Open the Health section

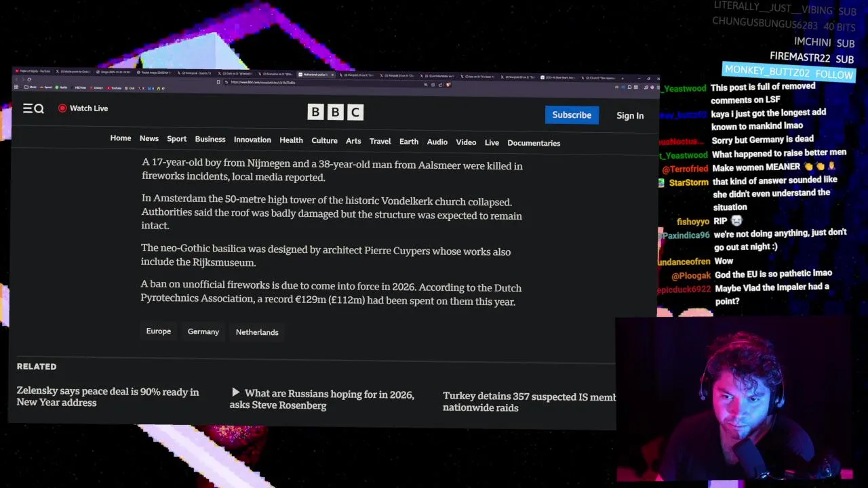(292, 140)
